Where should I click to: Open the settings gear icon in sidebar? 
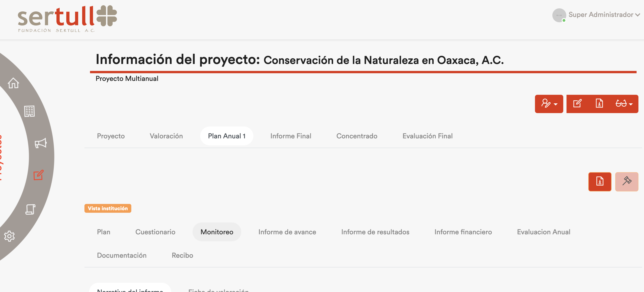[x=10, y=236]
